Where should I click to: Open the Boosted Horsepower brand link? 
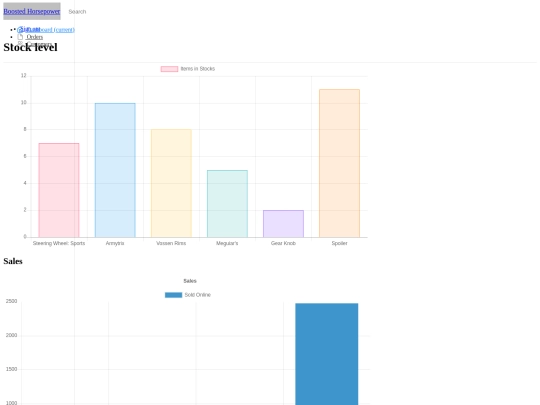(x=32, y=11)
